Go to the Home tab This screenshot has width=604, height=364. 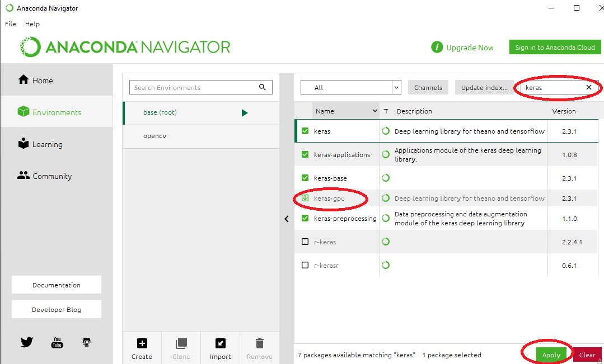[57, 79]
